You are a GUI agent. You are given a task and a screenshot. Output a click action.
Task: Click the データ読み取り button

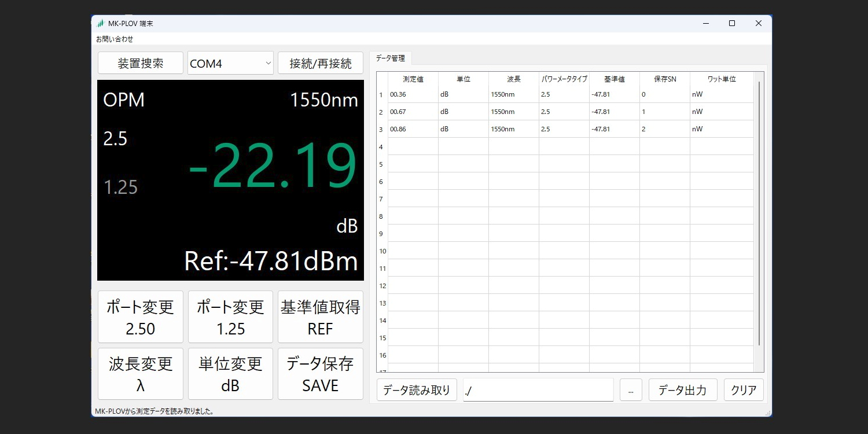point(417,390)
